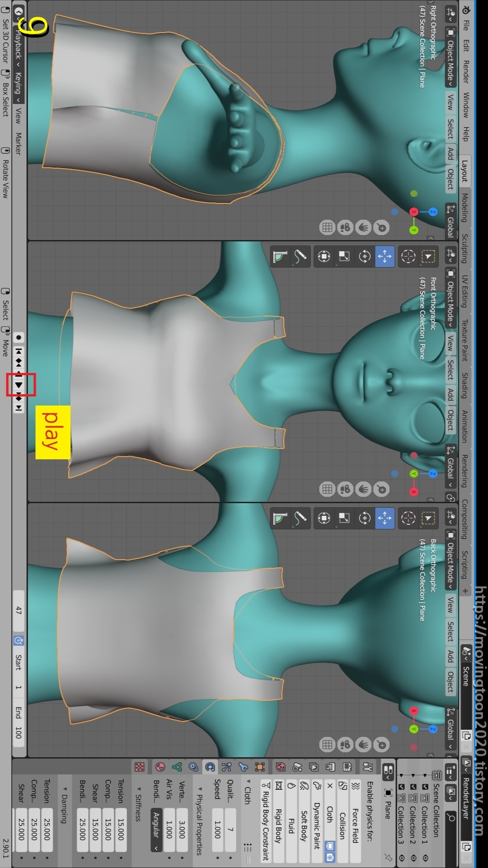The height and width of the screenshot is (868, 488).
Task: Open the Texture checkerboard properties tab
Action: (140, 767)
